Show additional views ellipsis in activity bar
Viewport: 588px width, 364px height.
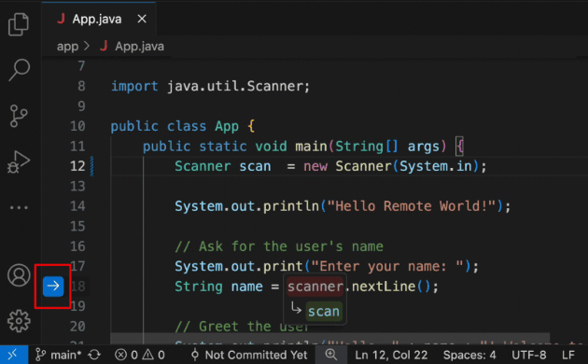(x=19, y=207)
